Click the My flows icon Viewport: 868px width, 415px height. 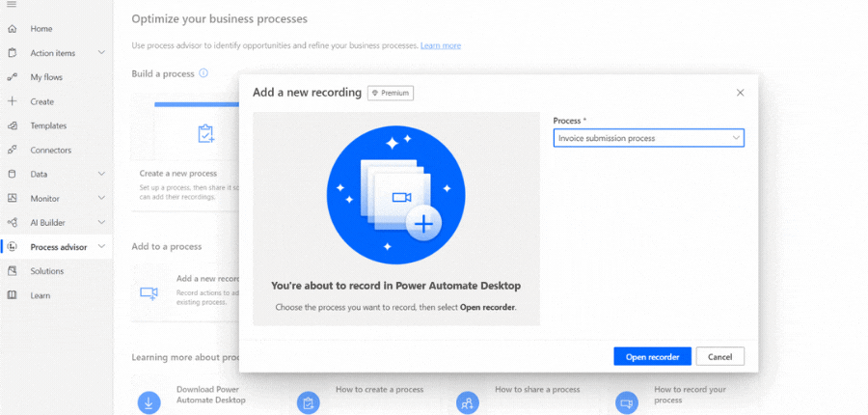pos(13,77)
